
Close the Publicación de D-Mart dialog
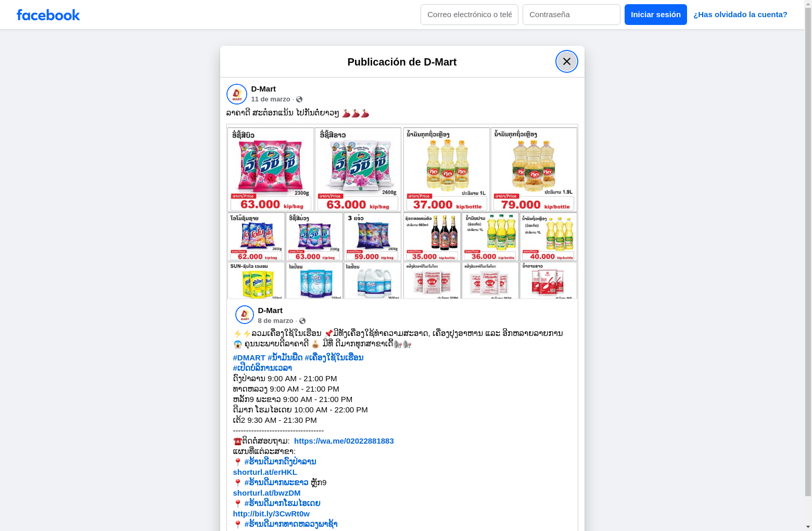(x=567, y=61)
